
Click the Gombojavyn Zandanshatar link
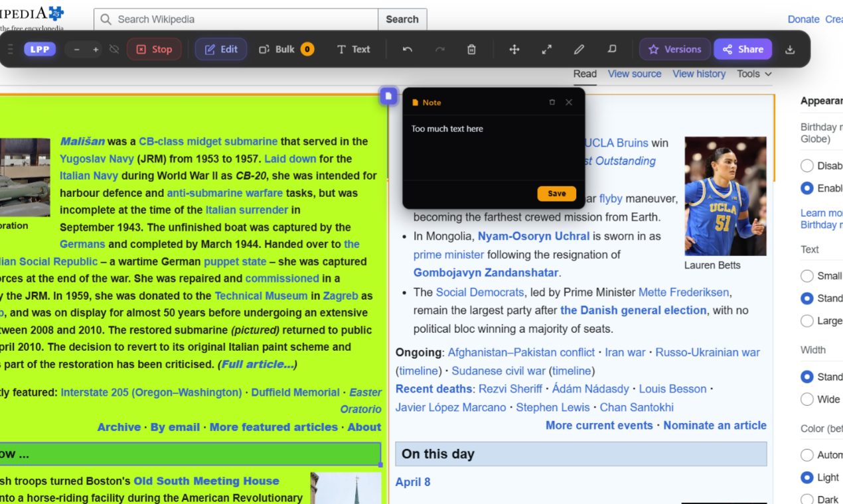pos(487,273)
